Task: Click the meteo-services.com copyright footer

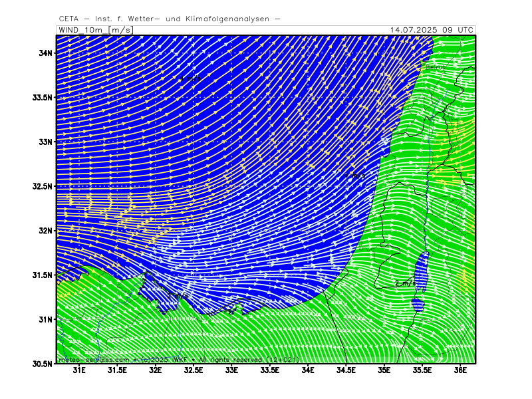Action: pos(179,360)
